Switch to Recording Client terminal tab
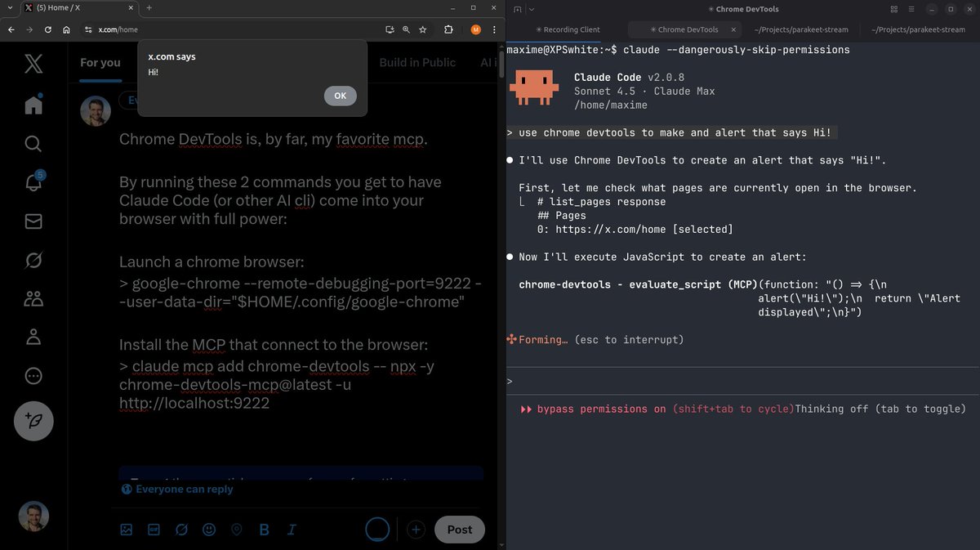 pos(567,29)
